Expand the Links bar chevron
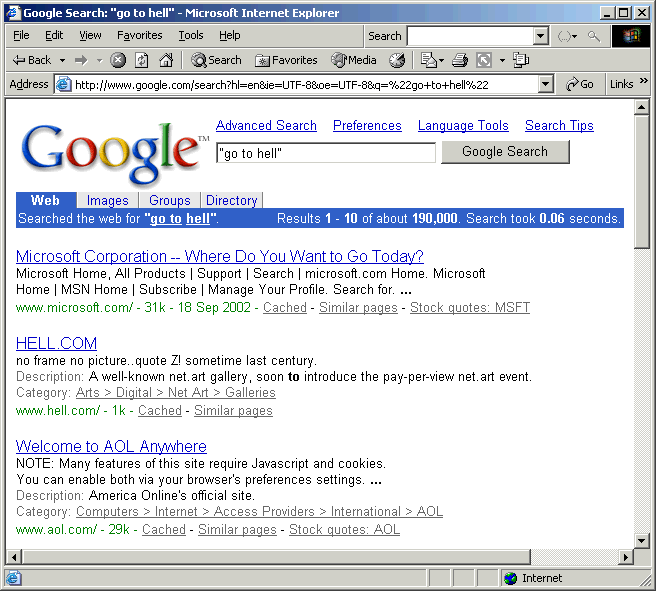 (x=643, y=81)
